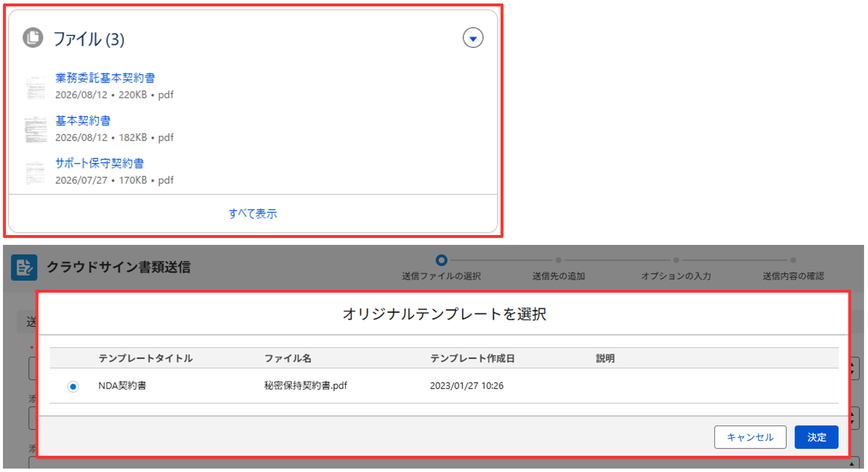Click the クラウドサイン書類送信 app icon
The width and height of the screenshot is (868, 472).
[24, 268]
